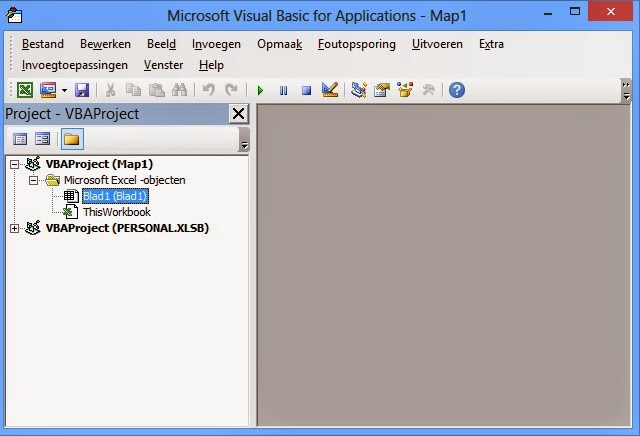Close the Visual Basic window

click(611, 11)
